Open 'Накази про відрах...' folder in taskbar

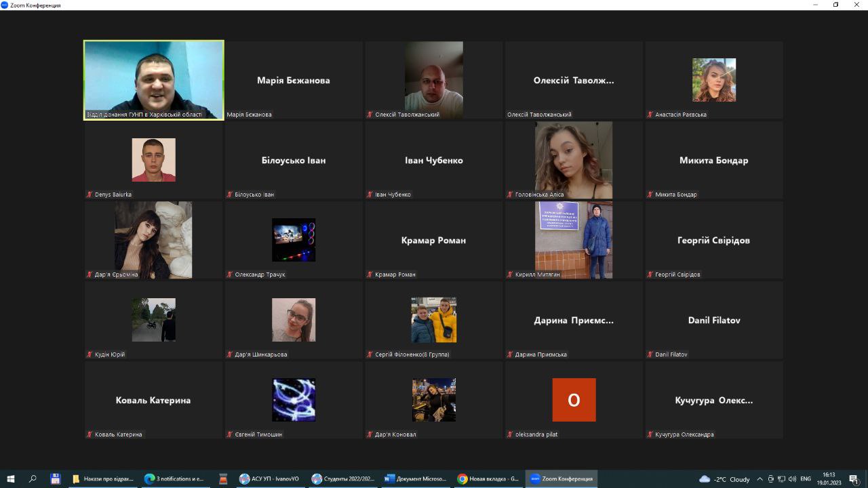coord(103,479)
